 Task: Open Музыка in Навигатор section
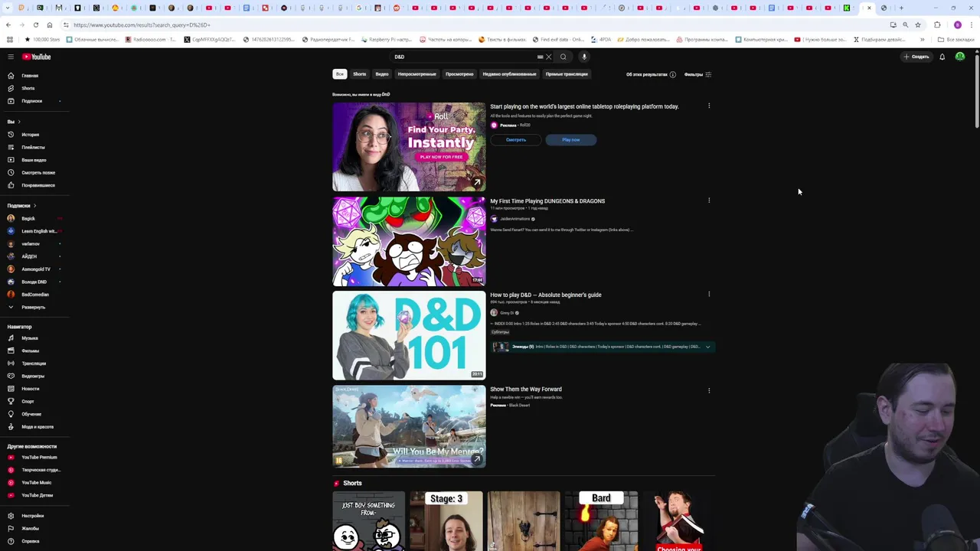31,338
